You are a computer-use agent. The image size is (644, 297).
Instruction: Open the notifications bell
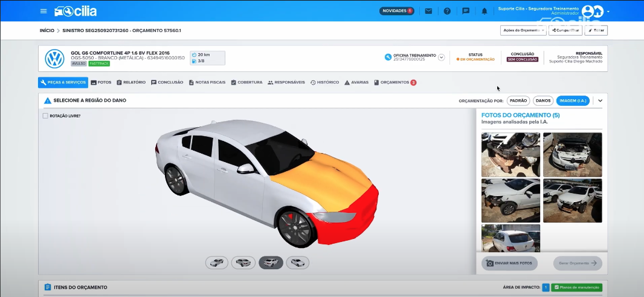tap(485, 11)
